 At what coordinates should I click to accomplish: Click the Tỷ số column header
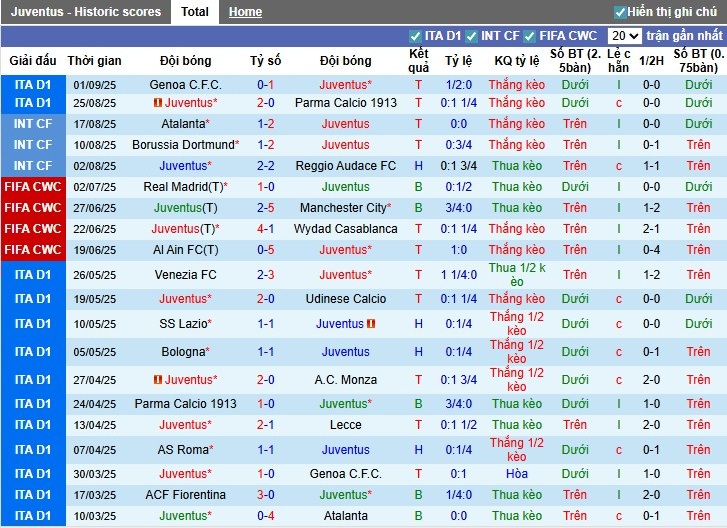[x=265, y=61]
